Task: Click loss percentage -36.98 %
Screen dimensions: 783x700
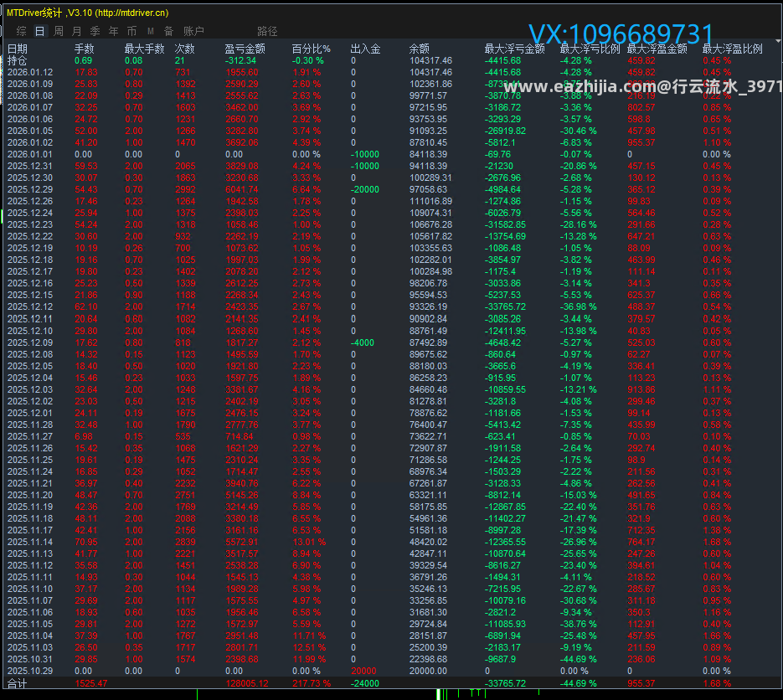Action: pyautogui.click(x=578, y=306)
